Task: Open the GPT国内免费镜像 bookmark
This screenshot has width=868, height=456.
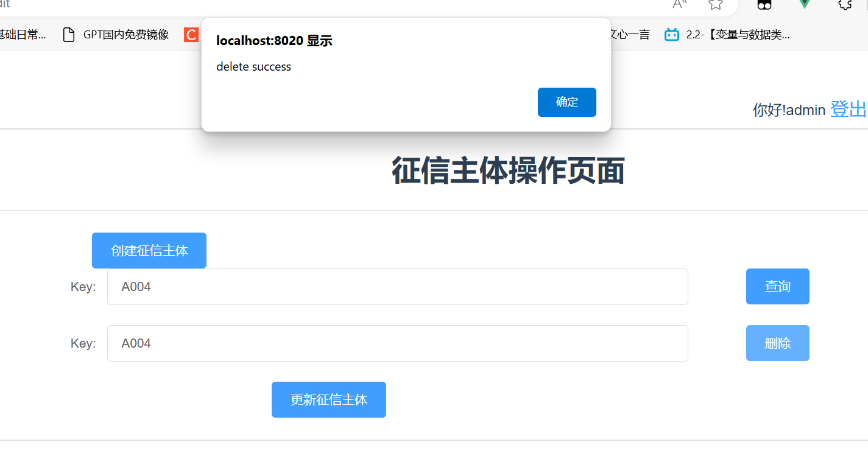Action: point(116,35)
